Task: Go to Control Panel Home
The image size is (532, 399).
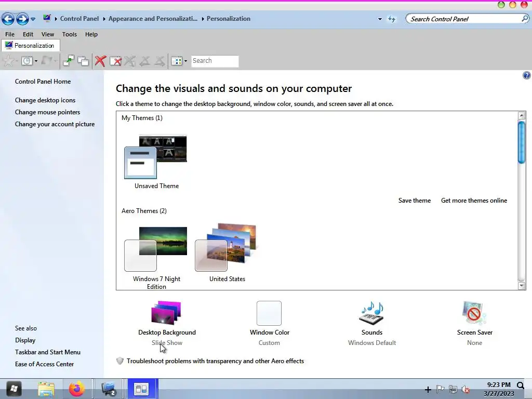Action: click(43, 82)
